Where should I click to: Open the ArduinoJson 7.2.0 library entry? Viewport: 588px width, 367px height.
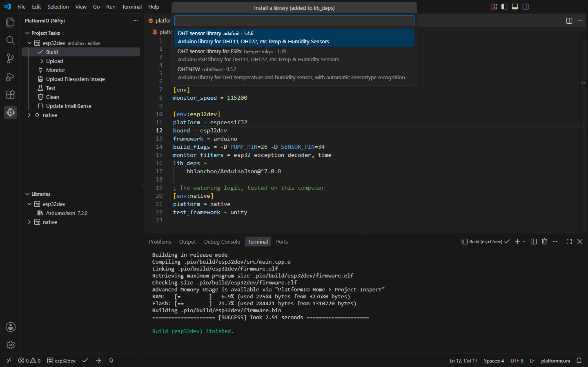tap(81, 213)
